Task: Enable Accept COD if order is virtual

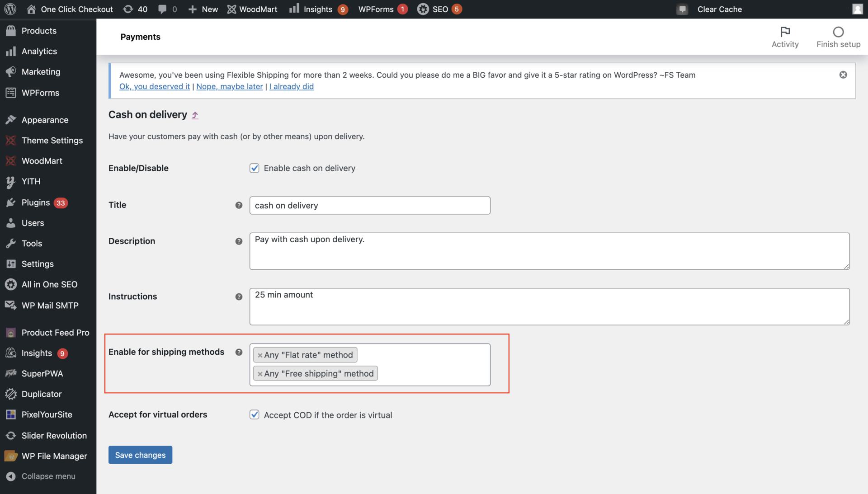Action: 255,415
